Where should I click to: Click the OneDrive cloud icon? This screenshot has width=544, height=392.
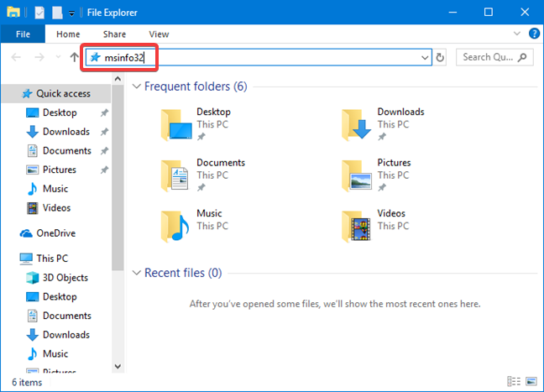coord(26,233)
